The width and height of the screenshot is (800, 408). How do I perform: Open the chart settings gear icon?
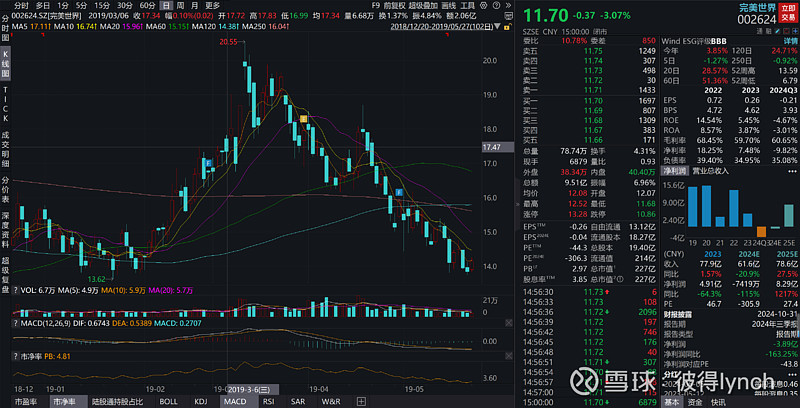tap(484, 6)
